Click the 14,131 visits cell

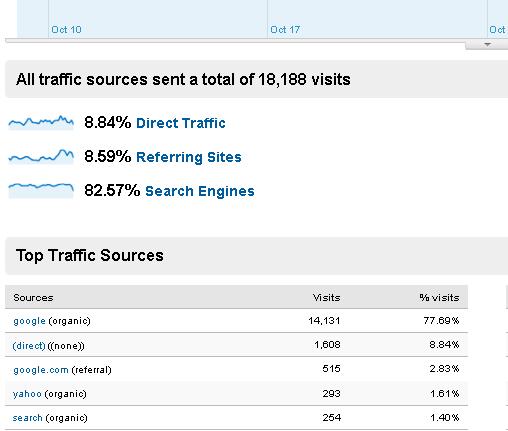click(324, 321)
